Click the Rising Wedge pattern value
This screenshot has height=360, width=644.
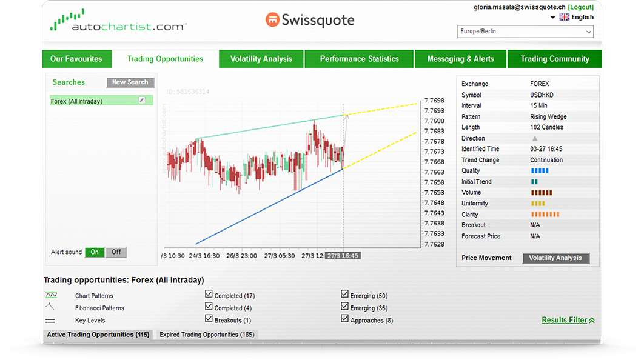548,116
